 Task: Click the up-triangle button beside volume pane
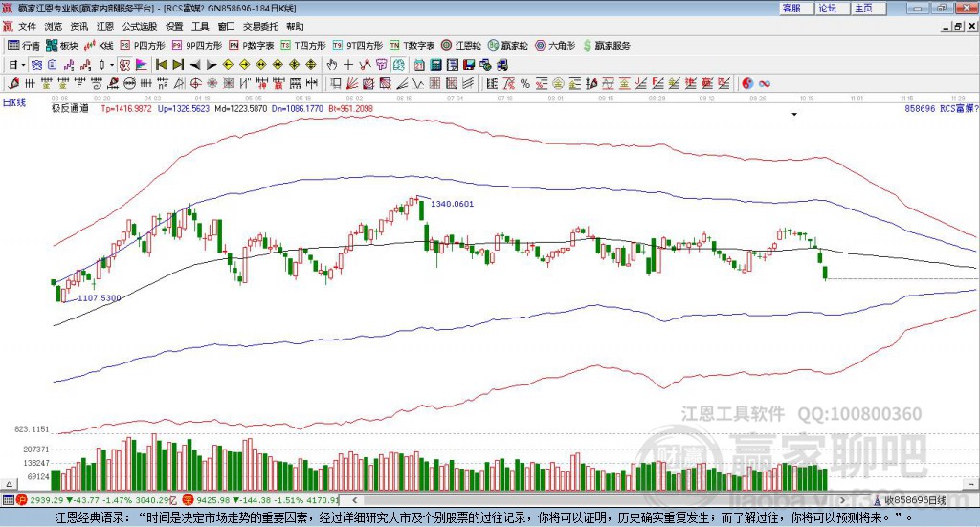tap(9, 484)
